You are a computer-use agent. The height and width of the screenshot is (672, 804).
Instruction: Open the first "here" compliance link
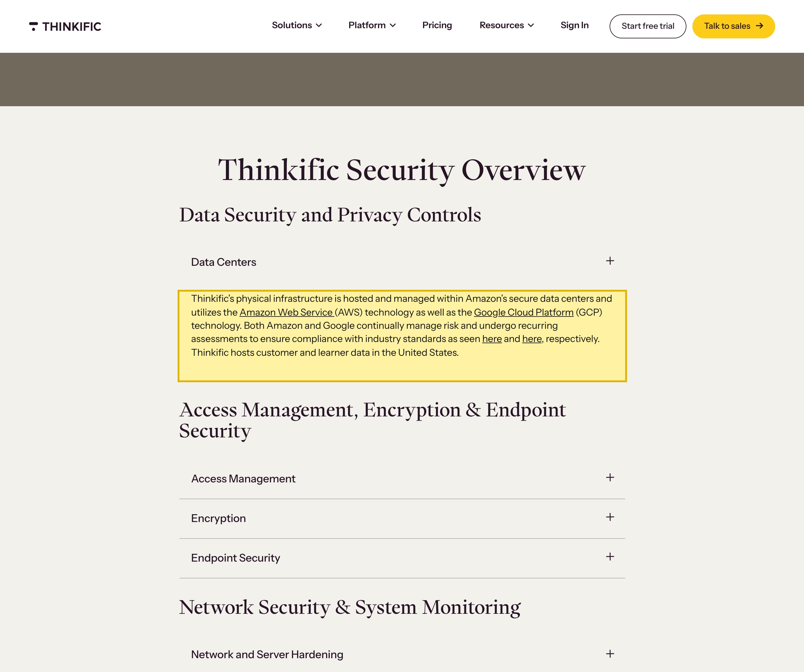point(492,339)
